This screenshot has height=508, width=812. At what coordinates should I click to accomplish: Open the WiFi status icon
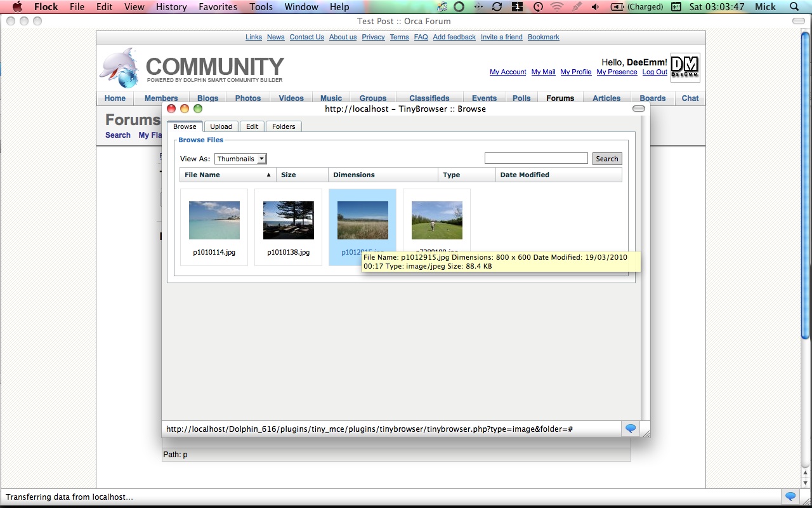(x=557, y=6)
